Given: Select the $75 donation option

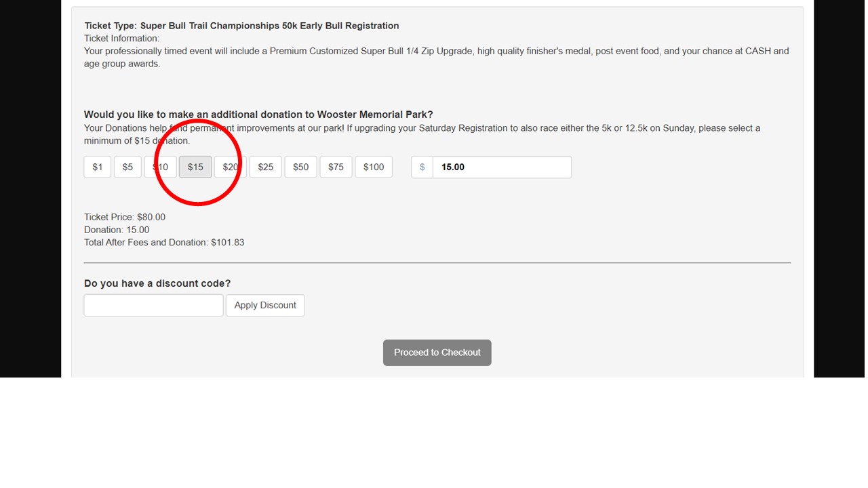Looking at the screenshot, I should [x=336, y=167].
